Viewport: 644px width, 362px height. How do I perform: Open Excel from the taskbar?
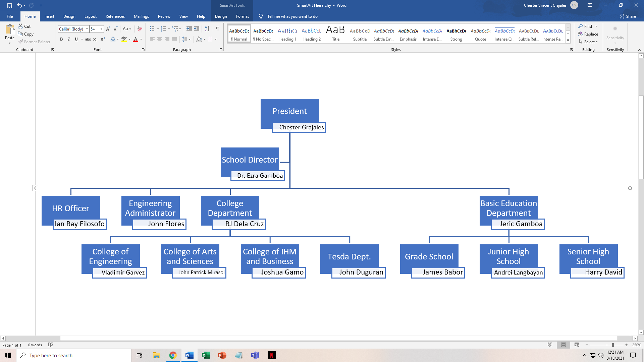click(206, 355)
